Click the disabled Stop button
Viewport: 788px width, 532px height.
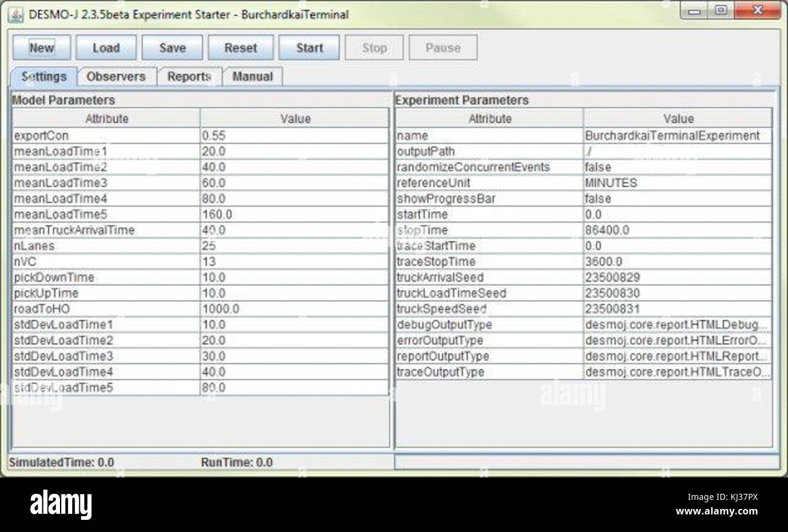click(374, 47)
